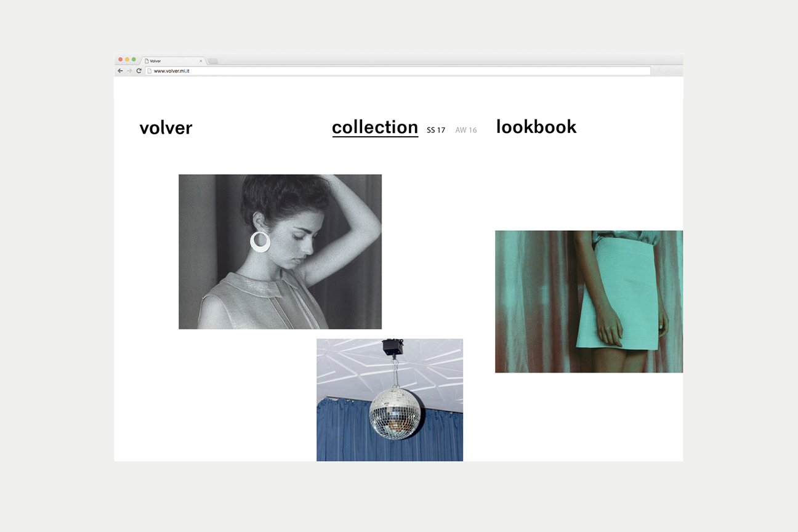Open the disco ball photo
798x532 pixels.
click(x=390, y=400)
